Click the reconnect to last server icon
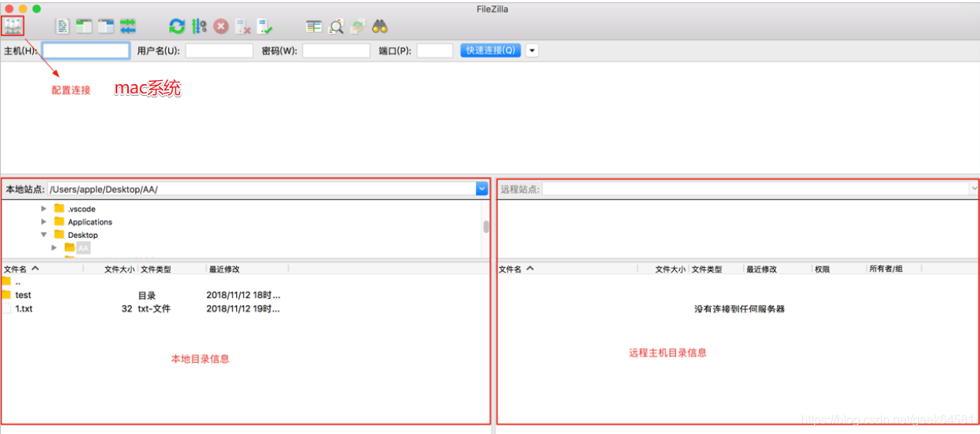Image resolution: width=980 pixels, height=434 pixels. point(265,26)
